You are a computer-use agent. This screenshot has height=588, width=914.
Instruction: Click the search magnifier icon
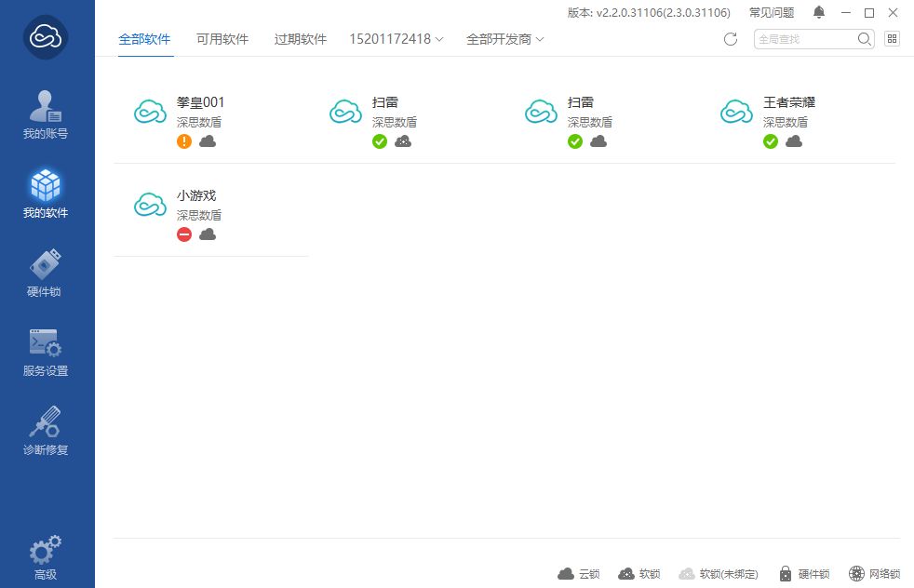pos(864,39)
